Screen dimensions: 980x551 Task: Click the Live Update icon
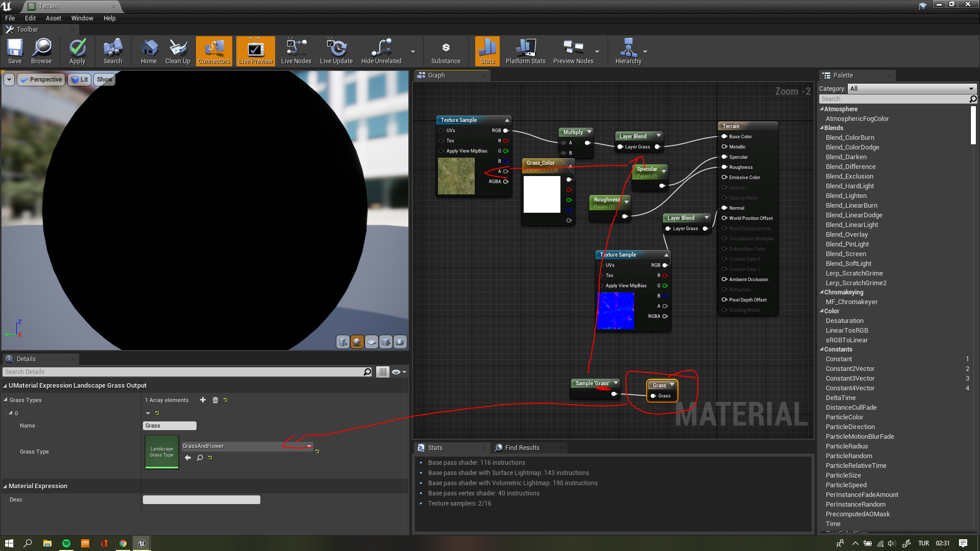(336, 51)
